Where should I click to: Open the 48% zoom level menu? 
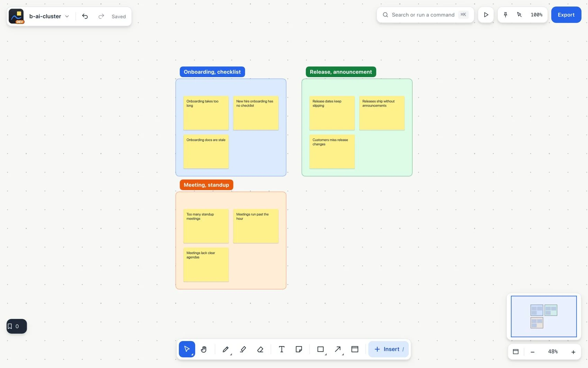tap(553, 352)
